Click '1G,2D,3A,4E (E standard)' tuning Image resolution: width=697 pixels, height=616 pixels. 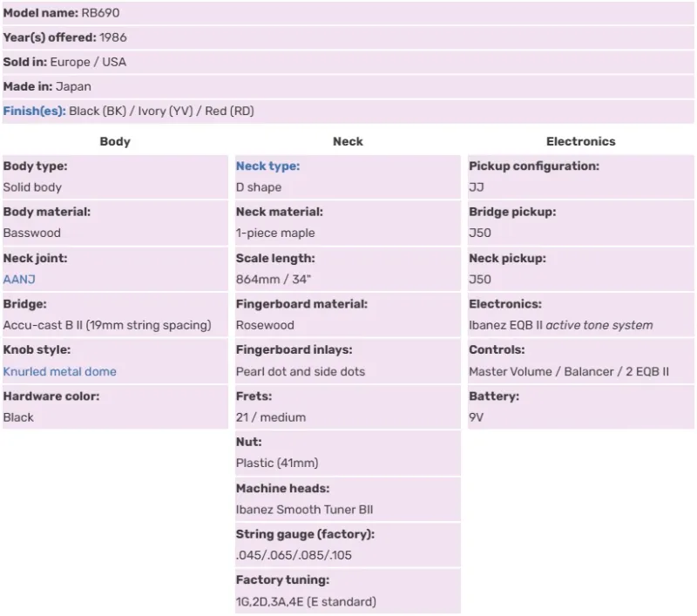tap(306, 602)
